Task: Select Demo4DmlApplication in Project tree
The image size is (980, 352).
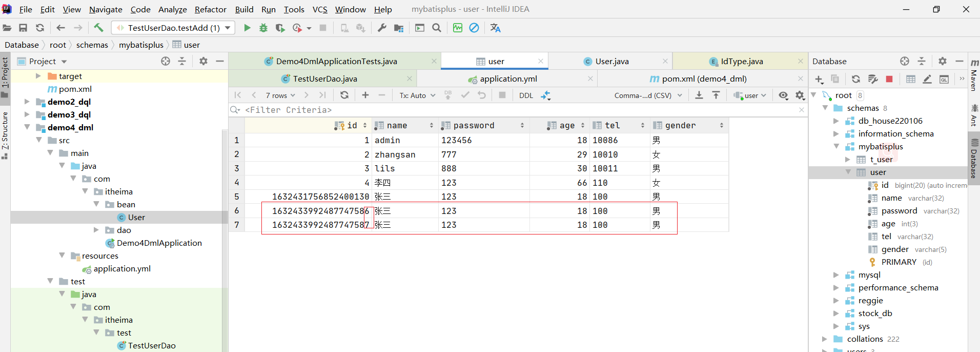Action: pos(159,243)
